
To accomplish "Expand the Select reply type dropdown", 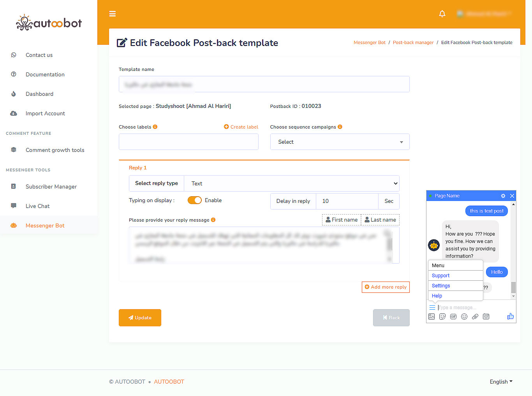I will [291, 183].
